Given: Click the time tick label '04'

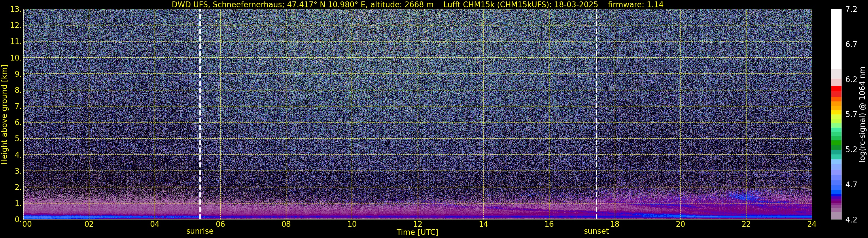Looking at the screenshot, I should [155, 224].
